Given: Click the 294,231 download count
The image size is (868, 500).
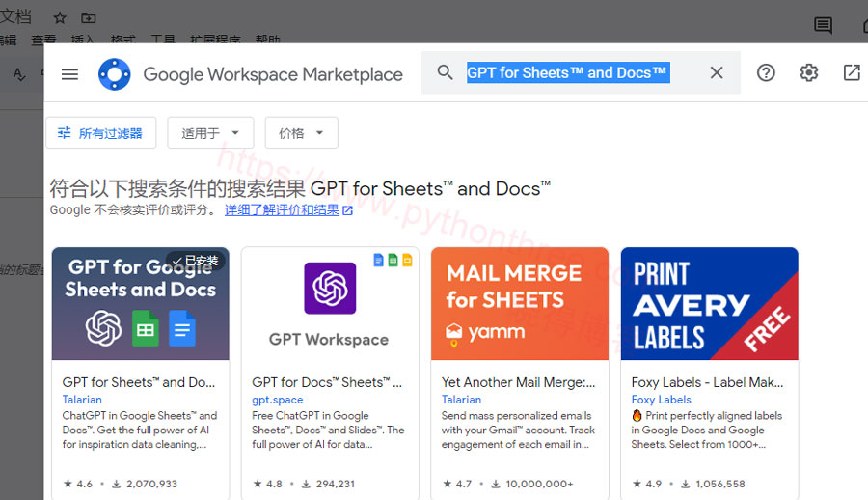Looking at the screenshot, I should [x=328, y=484].
